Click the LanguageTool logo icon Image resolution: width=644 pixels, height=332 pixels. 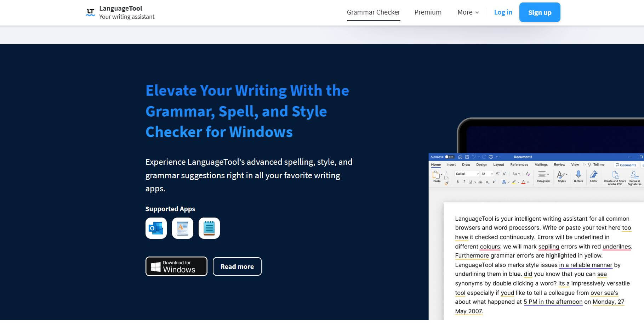(x=90, y=12)
